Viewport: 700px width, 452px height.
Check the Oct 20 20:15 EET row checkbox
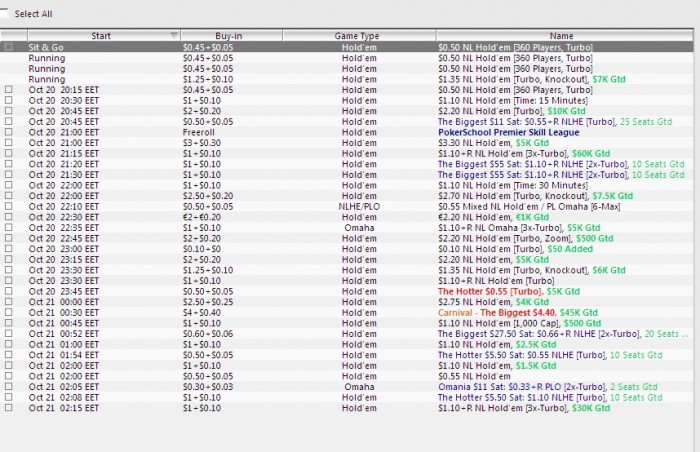click(8, 89)
